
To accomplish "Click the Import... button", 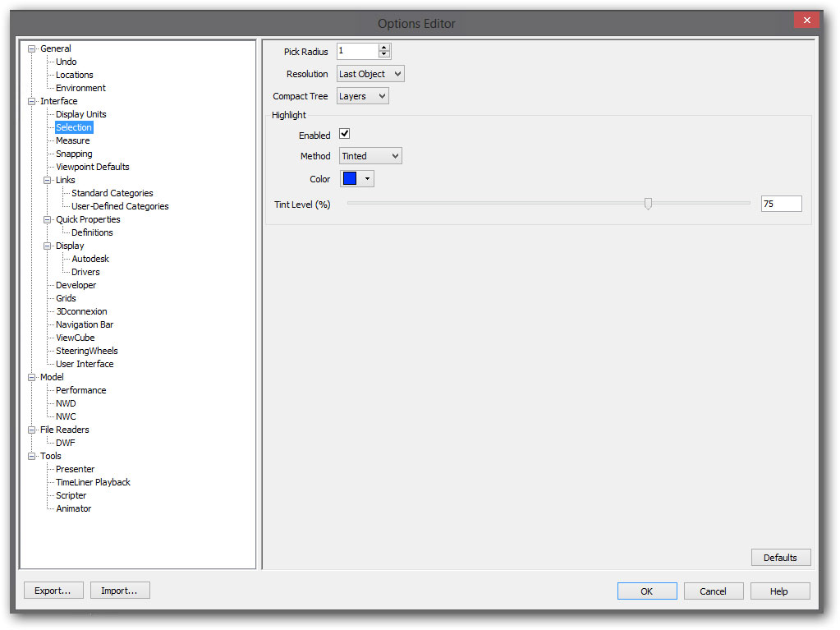I will coord(120,590).
